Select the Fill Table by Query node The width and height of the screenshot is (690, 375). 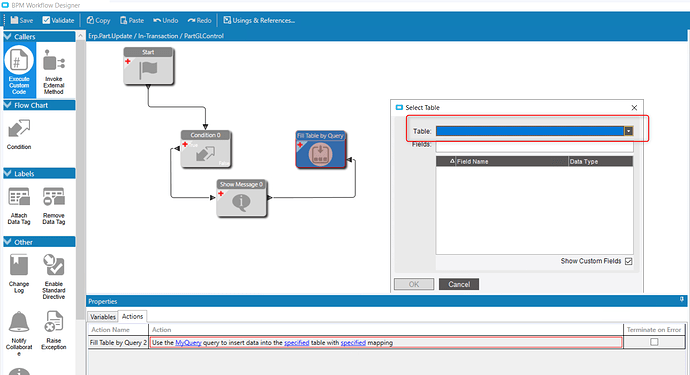320,150
